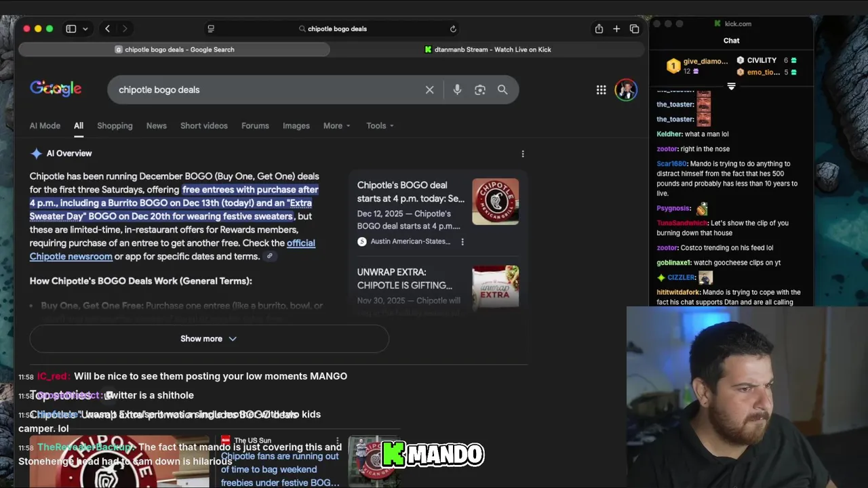This screenshot has height=488, width=868.
Task: Click the Chipotle logo article thumbnail
Action: pyautogui.click(x=496, y=201)
